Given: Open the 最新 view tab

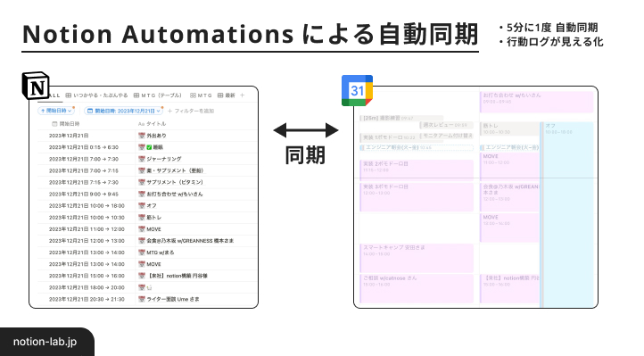Looking at the screenshot, I should click(x=227, y=95).
